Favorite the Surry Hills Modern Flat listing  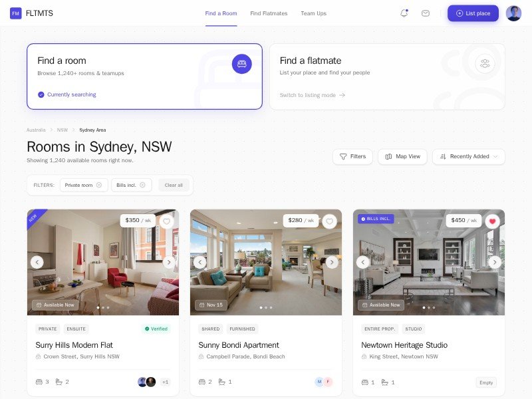[x=166, y=221]
